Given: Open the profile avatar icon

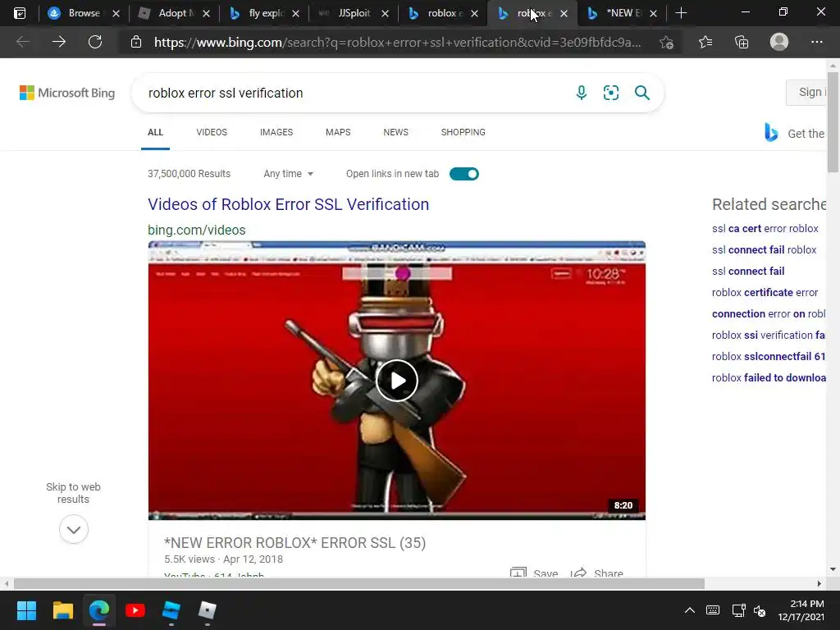Looking at the screenshot, I should pos(779,42).
